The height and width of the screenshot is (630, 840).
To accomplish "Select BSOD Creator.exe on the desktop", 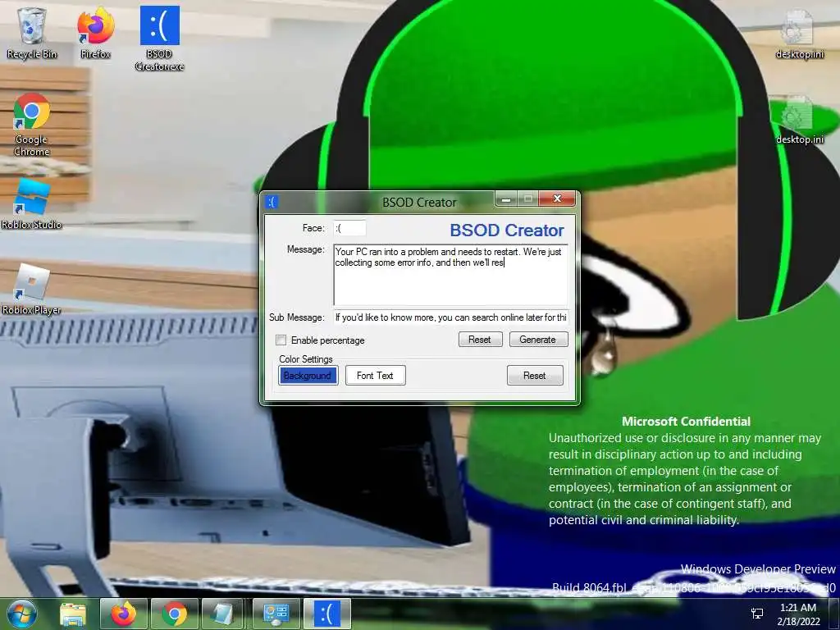I will click(160, 38).
